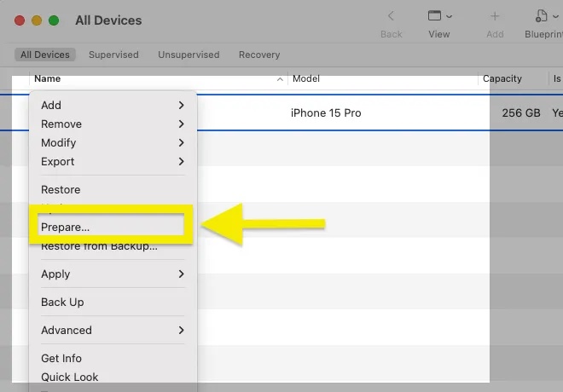The height and width of the screenshot is (392, 563).
Task: Click the Add label in toolbar
Action: [495, 34]
